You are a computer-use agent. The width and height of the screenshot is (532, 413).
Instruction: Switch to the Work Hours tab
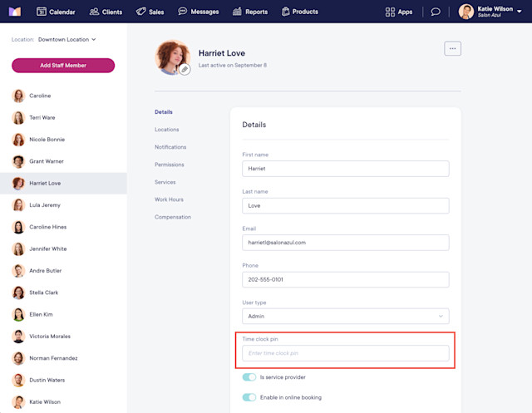tap(169, 199)
